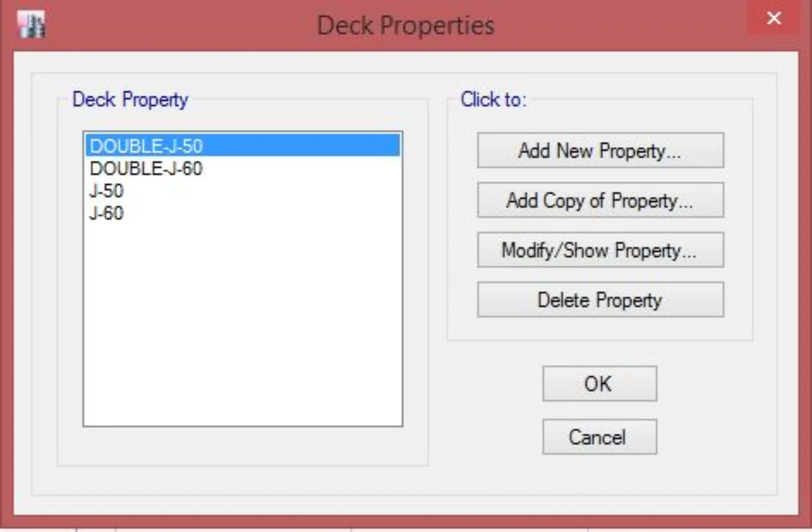Image resolution: width=812 pixels, height=532 pixels.
Task: Click the Deck Properties title text
Action: pyautogui.click(x=405, y=26)
